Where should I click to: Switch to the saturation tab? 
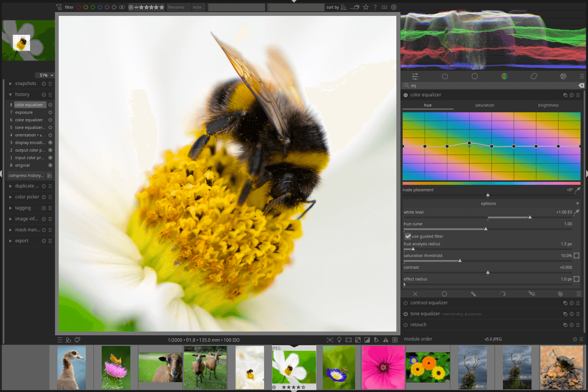tap(485, 105)
